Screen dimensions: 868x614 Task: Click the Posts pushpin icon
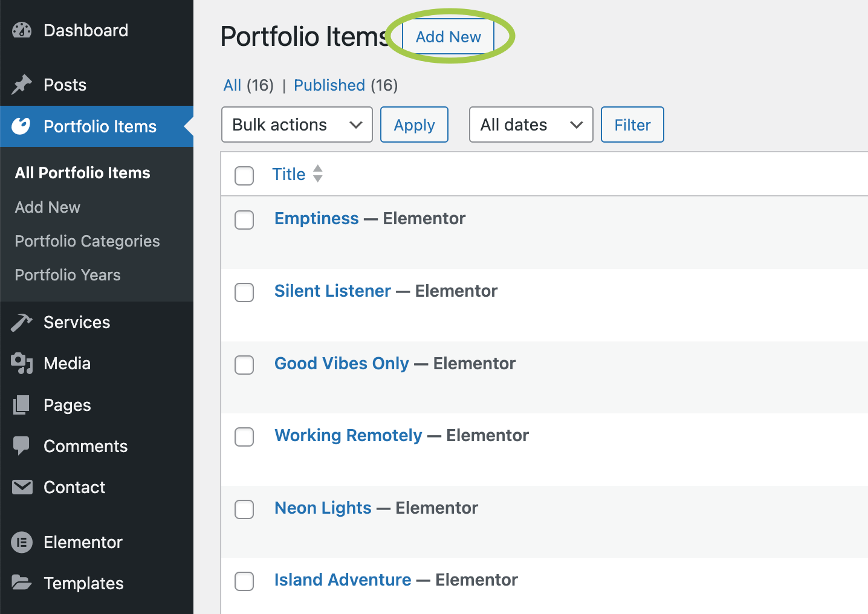coord(22,85)
